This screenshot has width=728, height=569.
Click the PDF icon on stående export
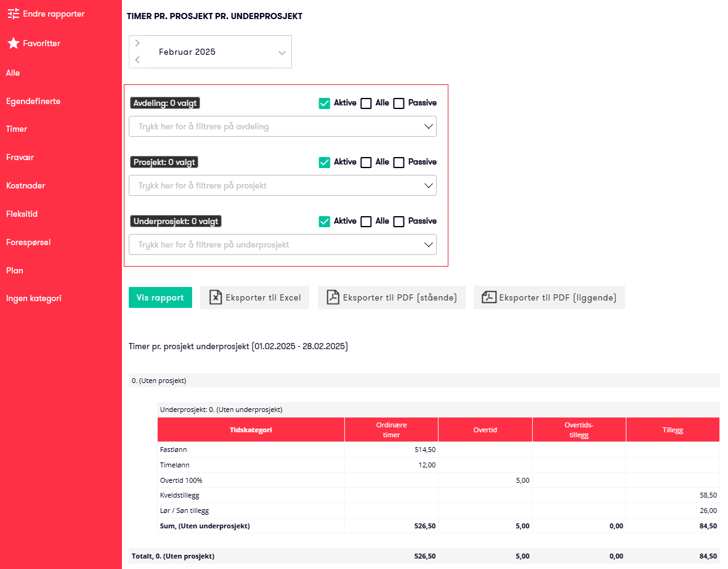[x=333, y=297]
